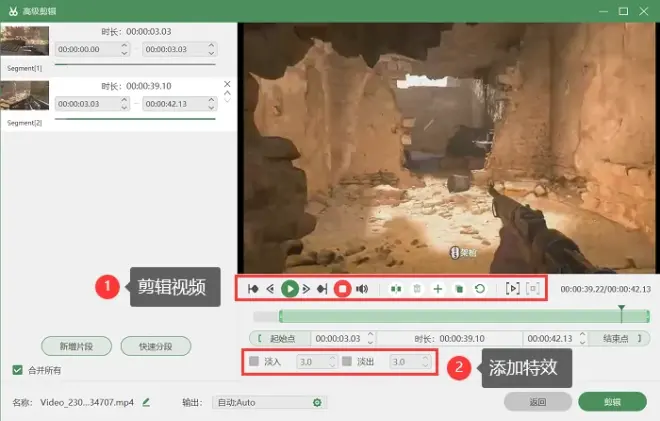Click the 00:00:39.22/00:00:42.13 time readout
The width and height of the screenshot is (660, 421).
coord(605,289)
